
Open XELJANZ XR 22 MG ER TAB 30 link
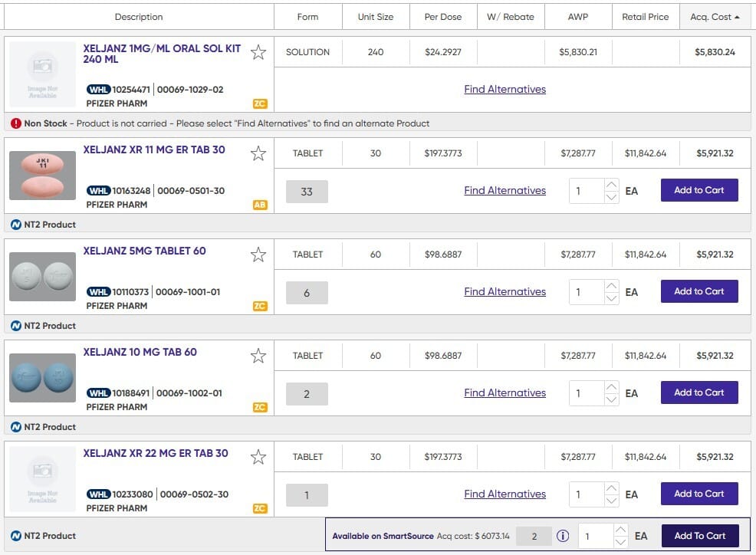click(156, 454)
